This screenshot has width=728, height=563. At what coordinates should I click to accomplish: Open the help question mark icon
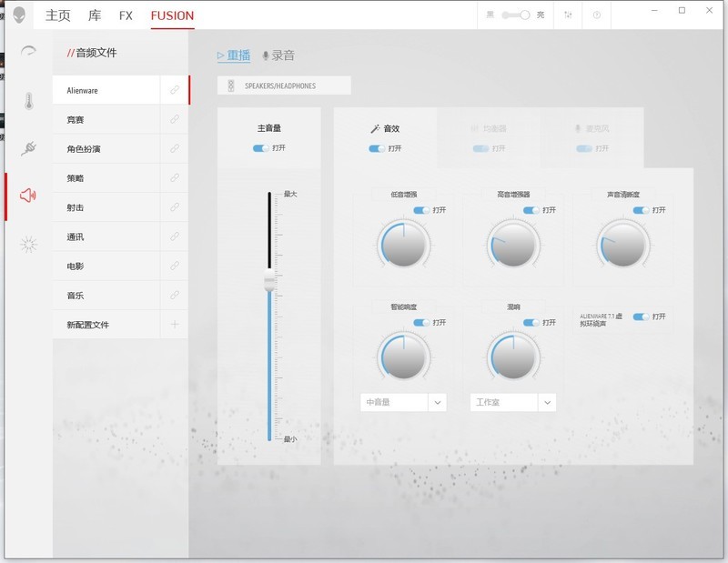coord(597,15)
